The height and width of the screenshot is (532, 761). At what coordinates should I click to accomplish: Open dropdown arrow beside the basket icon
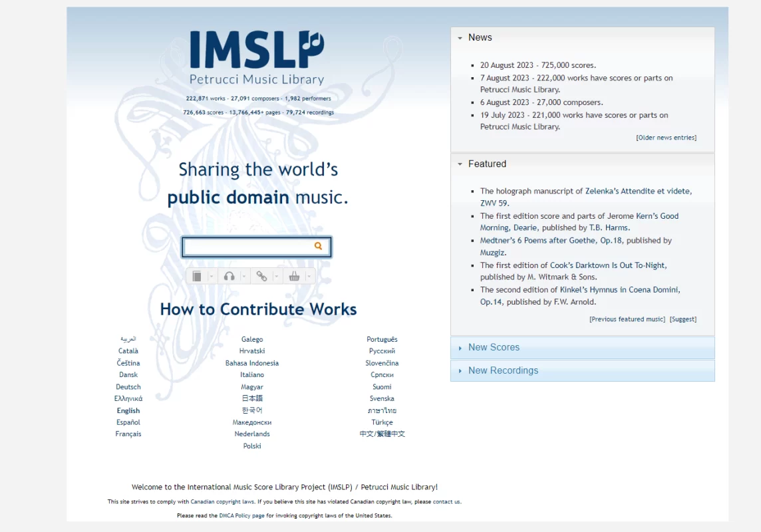coord(309,277)
